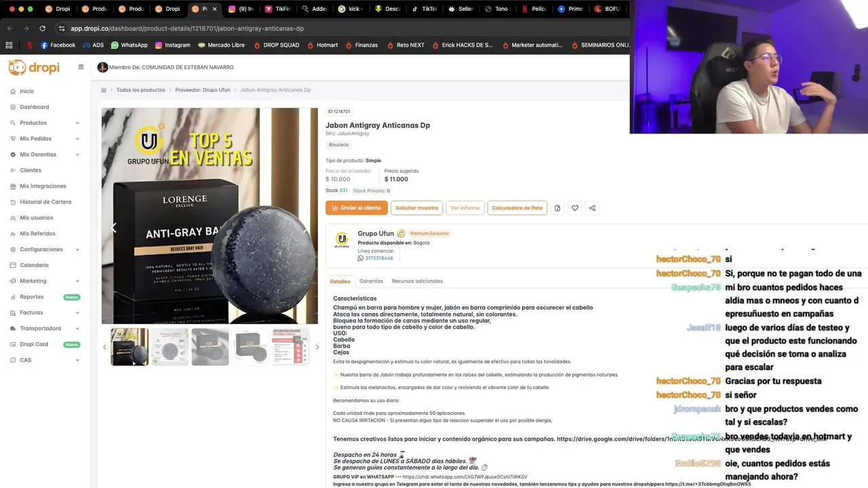Open the Hotmart bookmark
The image size is (868, 488).
click(322, 45)
